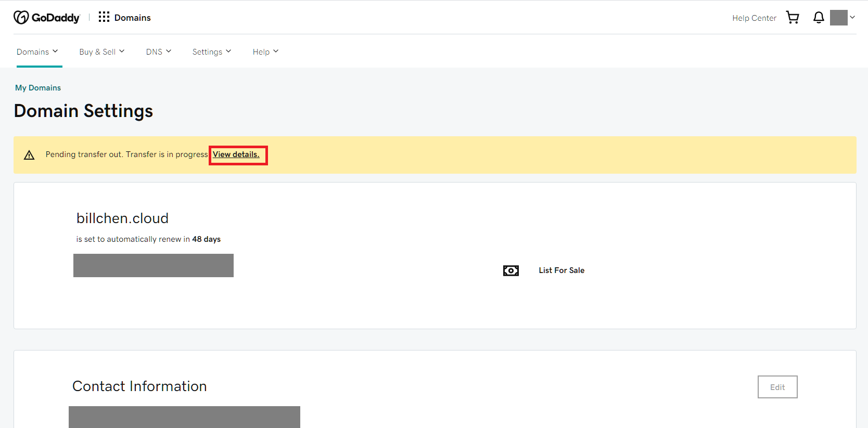This screenshot has height=428, width=868.
Task: Expand the Help nav dropdown
Action: [x=266, y=51]
